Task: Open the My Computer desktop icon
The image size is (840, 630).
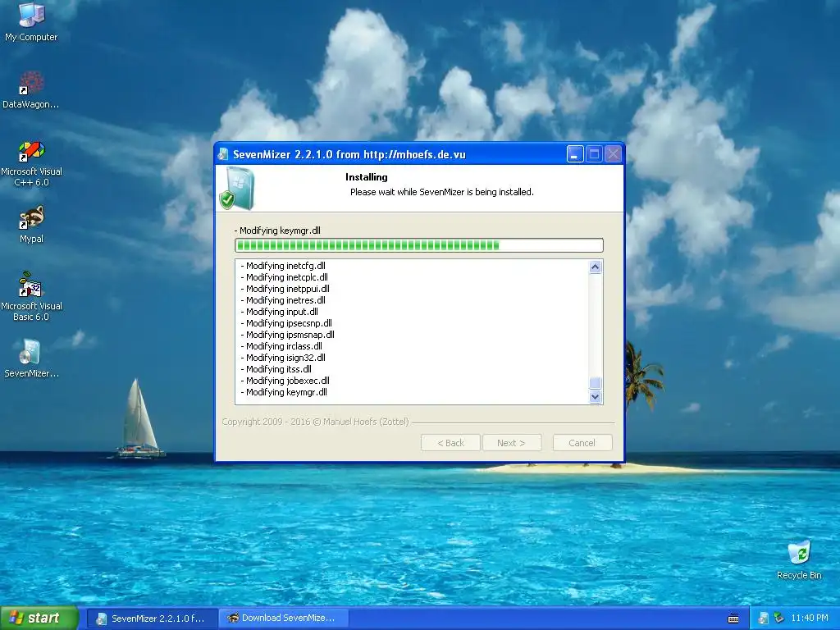Action: [x=31, y=21]
